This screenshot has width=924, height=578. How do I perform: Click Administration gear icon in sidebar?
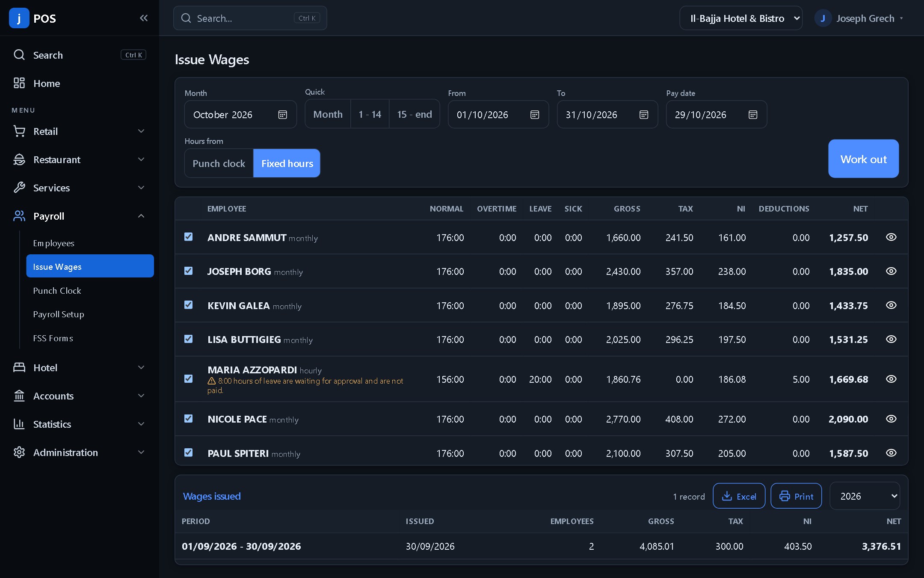19,452
